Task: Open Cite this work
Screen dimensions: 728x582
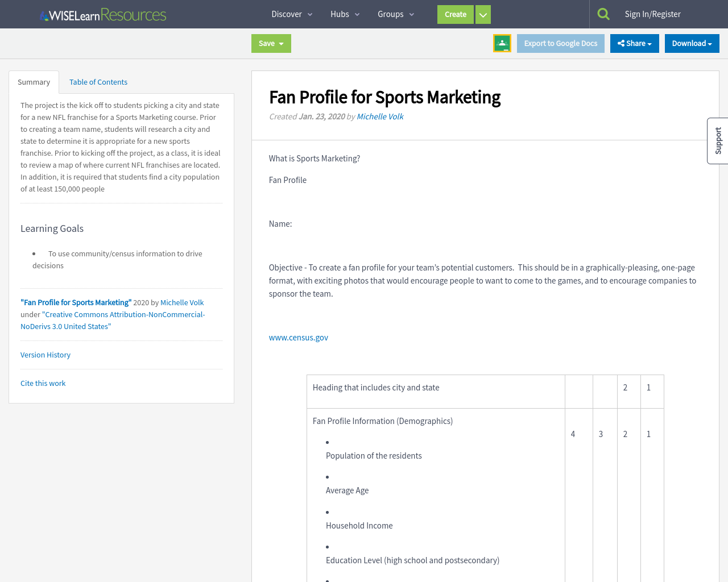Action: (x=43, y=383)
